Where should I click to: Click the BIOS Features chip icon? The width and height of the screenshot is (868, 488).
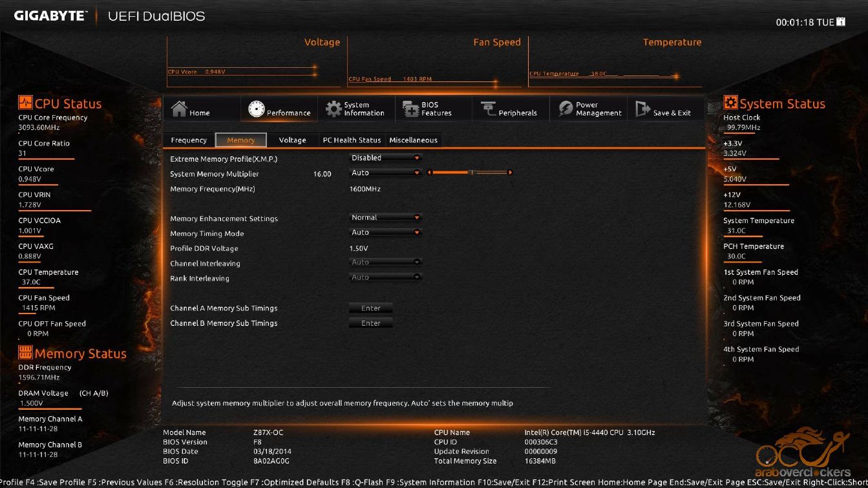click(410, 109)
